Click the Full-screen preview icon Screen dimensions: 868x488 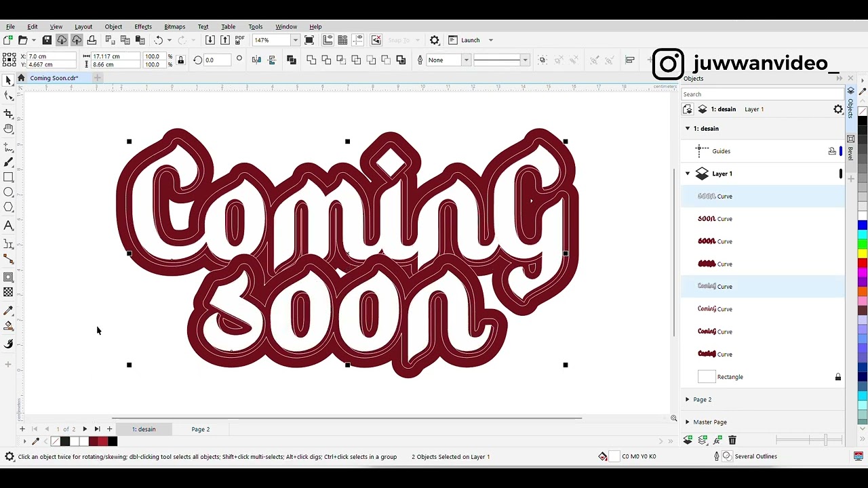click(x=309, y=41)
